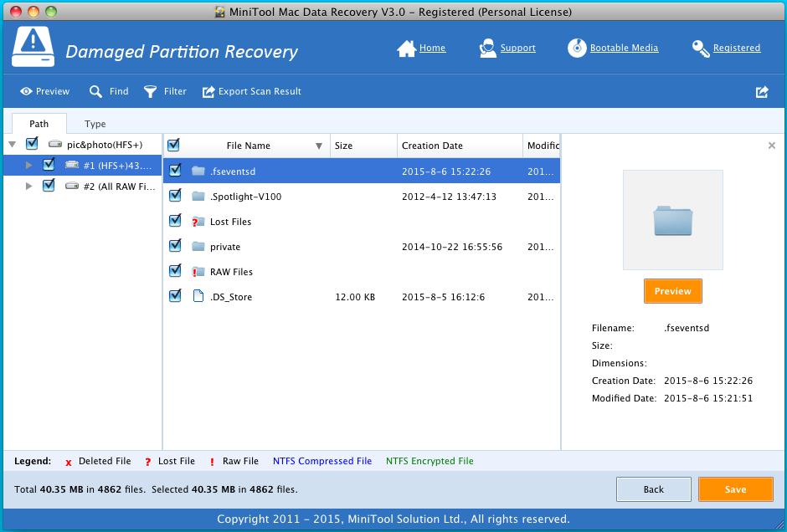
Task: Click the Bootable Media disc icon
Action: coord(577,49)
